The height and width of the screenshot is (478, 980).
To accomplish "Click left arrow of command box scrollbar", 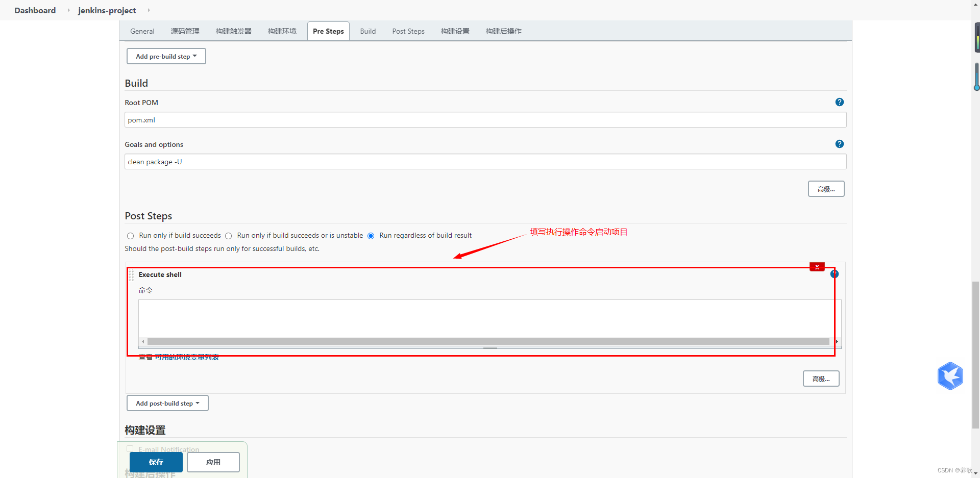I will pos(143,341).
